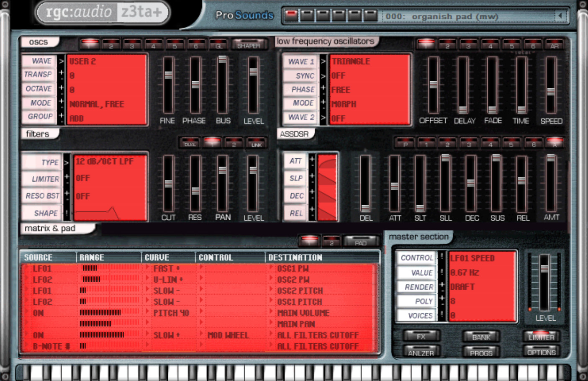588x381 pixels.
Task: Open oscillator WAVE selector arrow
Action: 62,61
